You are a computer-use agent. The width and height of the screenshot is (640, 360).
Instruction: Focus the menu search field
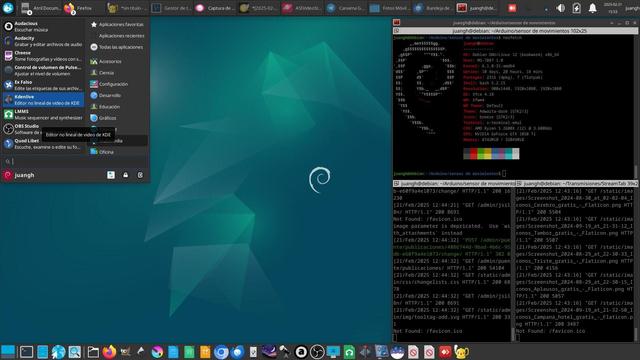(x=76, y=162)
